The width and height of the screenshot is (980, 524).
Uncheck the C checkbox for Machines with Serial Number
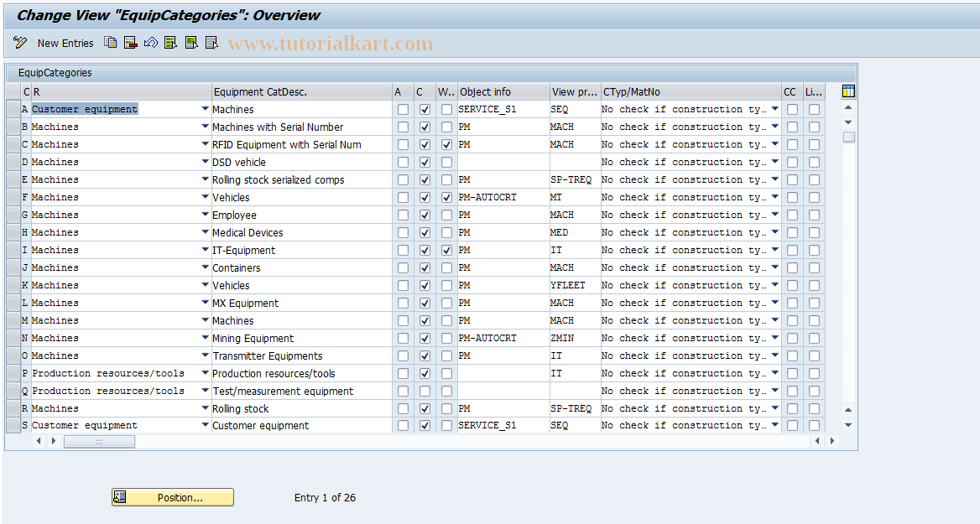coord(425,127)
